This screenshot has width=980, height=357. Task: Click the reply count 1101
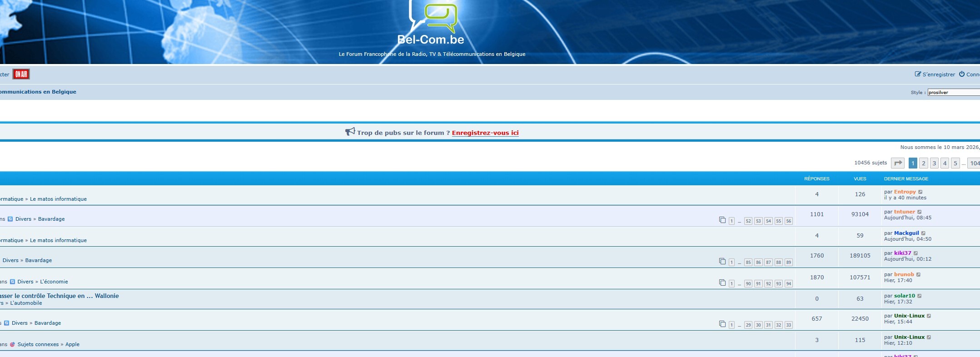coord(817,214)
